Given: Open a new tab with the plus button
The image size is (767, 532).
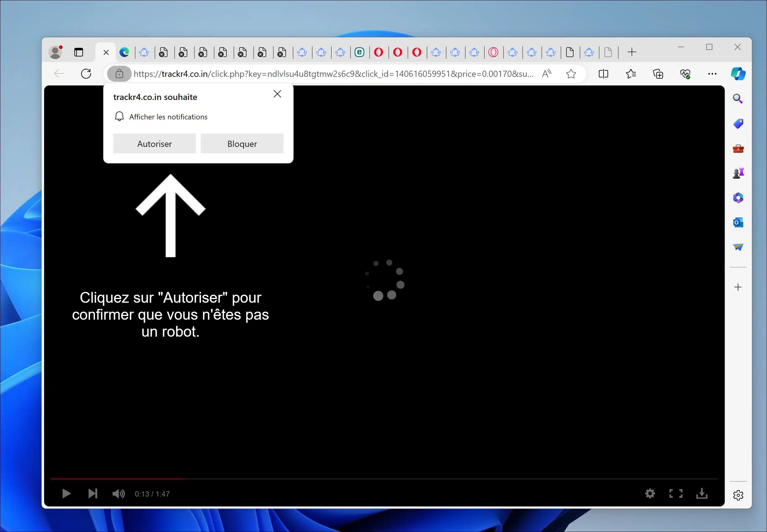Looking at the screenshot, I should pyautogui.click(x=632, y=52).
